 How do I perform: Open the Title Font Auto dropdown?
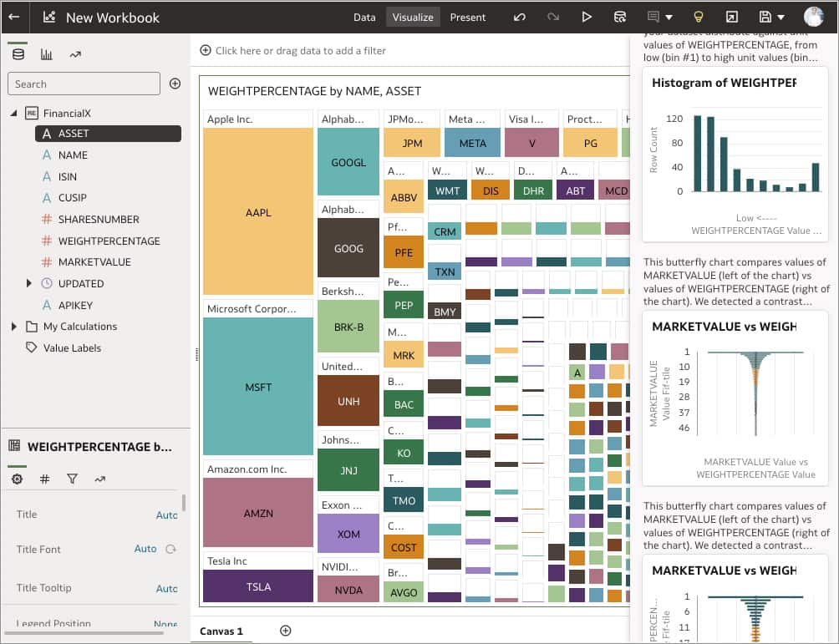point(145,549)
